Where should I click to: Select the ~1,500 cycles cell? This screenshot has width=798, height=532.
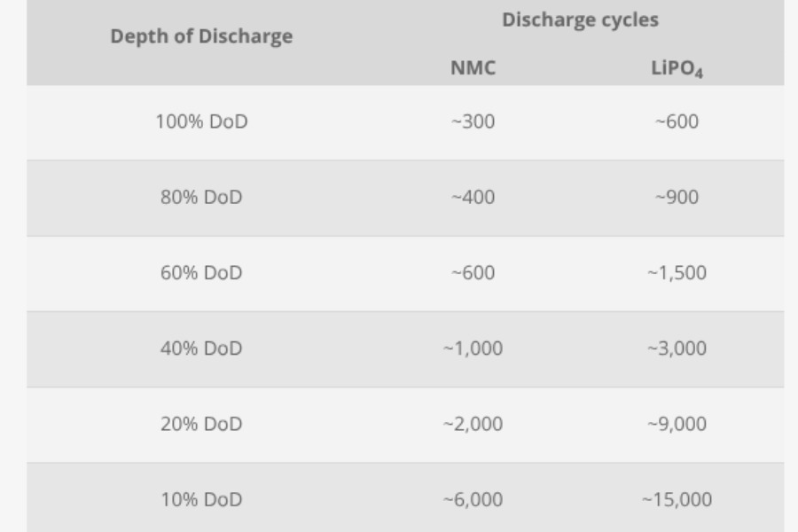click(x=676, y=273)
